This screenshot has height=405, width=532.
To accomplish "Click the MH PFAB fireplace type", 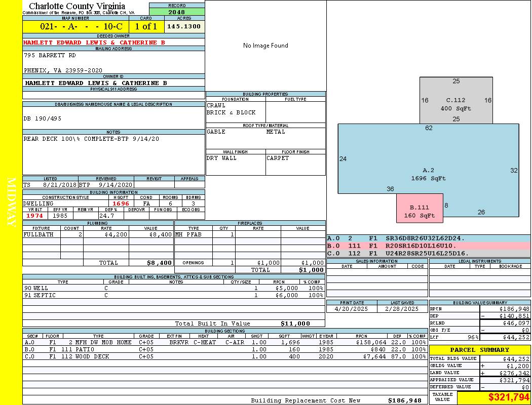I will tap(188, 234).
